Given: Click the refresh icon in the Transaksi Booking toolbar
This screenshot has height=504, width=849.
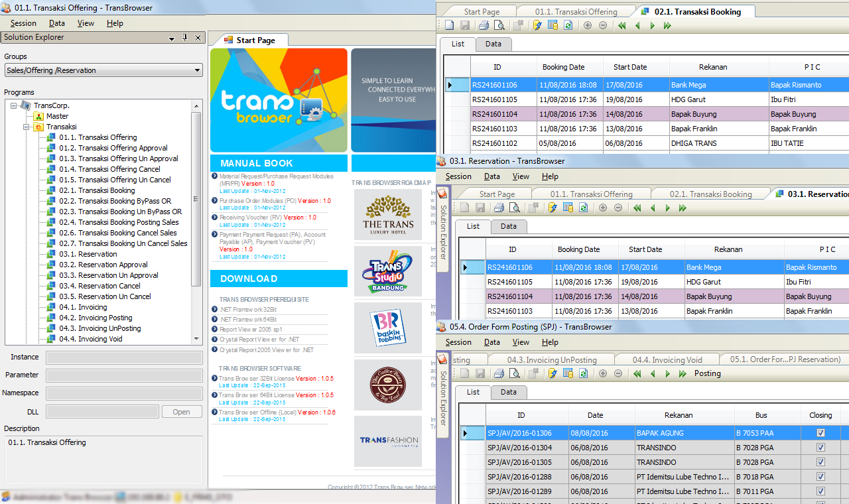Looking at the screenshot, I should tap(568, 26).
